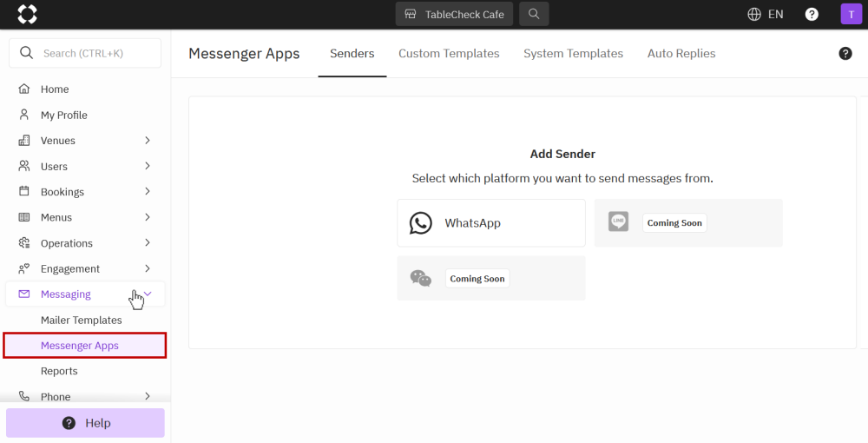Click the greyed-out LINE icon
This screenshot has width=868, height=443.
click(618, 221)
